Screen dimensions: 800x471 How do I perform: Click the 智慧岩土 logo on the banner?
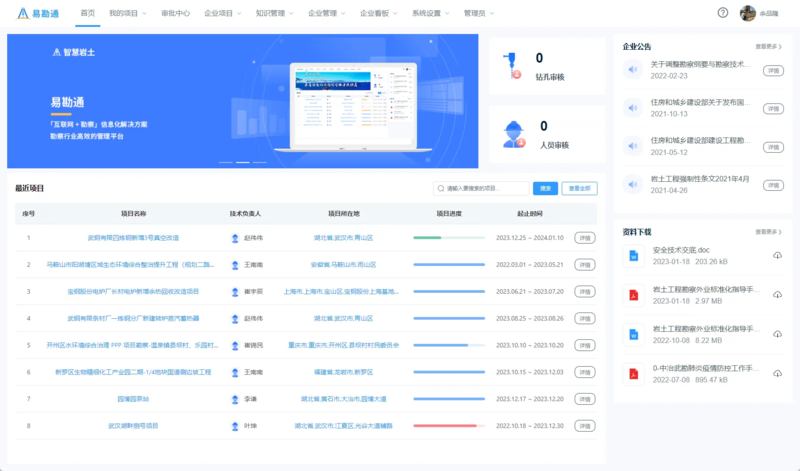(x=73, y=52)
